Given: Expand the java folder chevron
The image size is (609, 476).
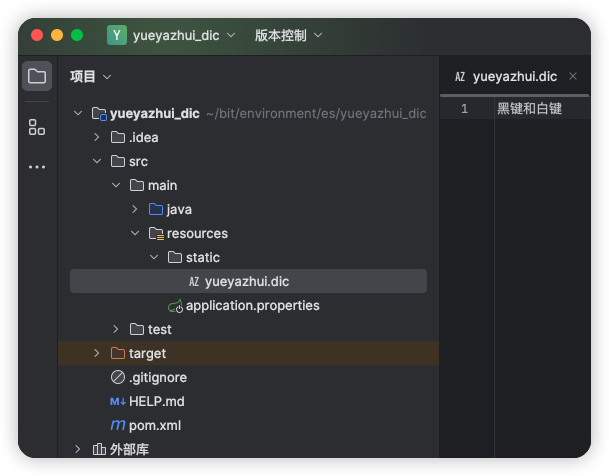Looking at the screenshot, I should pyautogui.click(x=135, y=209).
